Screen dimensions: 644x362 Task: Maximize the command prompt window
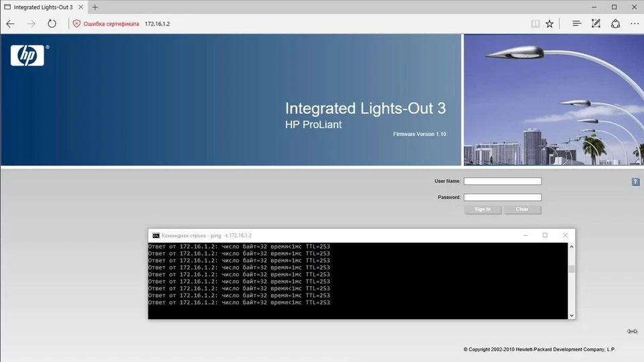click(545, 235)
